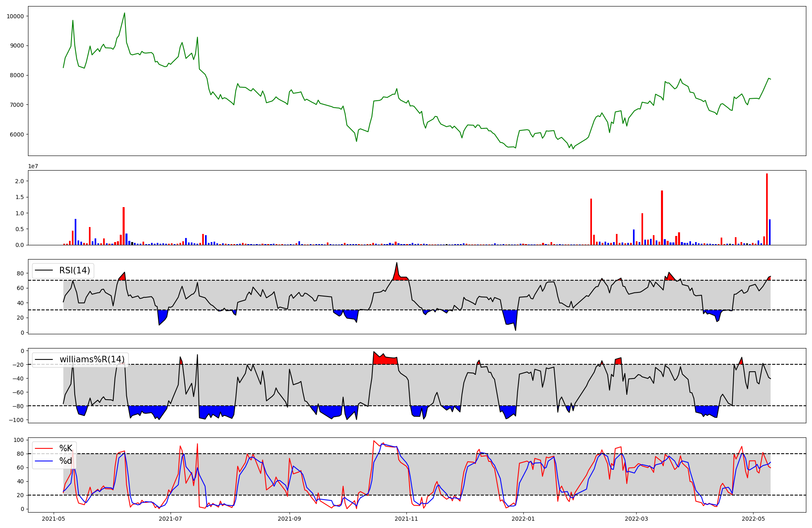Screen dimensions: 812x528
Task: Click the 10000 price axis tick label
Action: point(15,16)
